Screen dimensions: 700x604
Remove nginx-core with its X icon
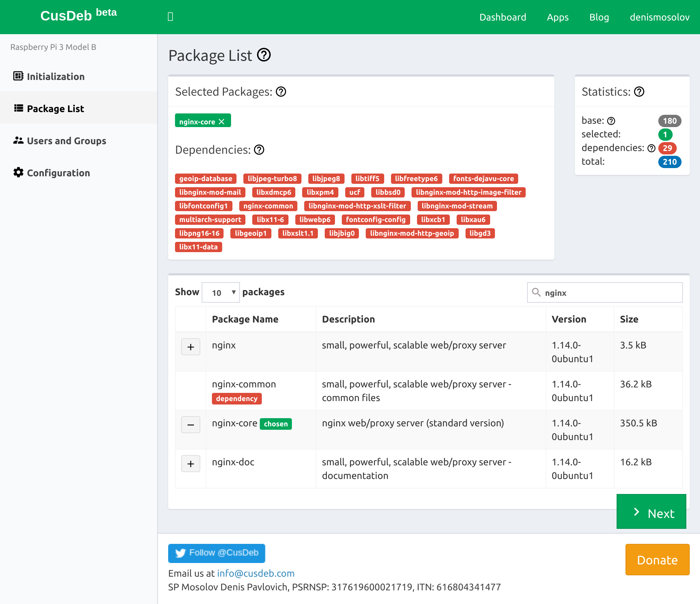pos(222,122)
